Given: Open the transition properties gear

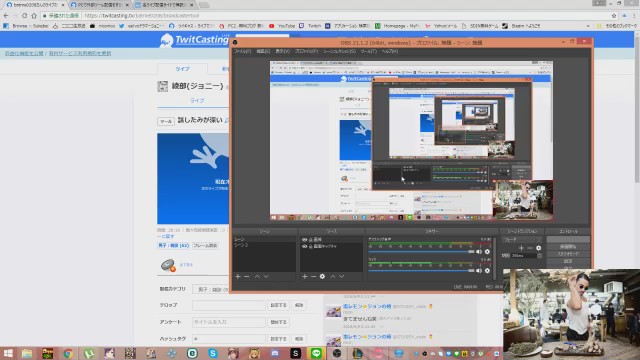Looking at the screenshot, I should coord(538,248).
